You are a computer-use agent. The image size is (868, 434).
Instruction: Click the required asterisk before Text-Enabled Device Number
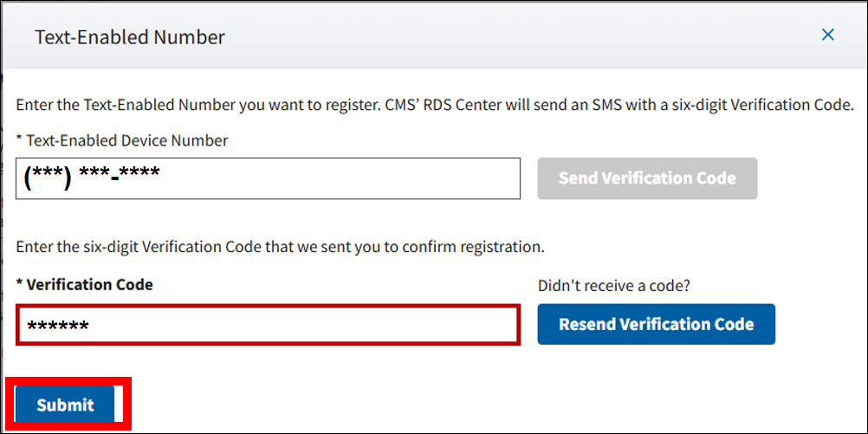click(x=20, y=139)
